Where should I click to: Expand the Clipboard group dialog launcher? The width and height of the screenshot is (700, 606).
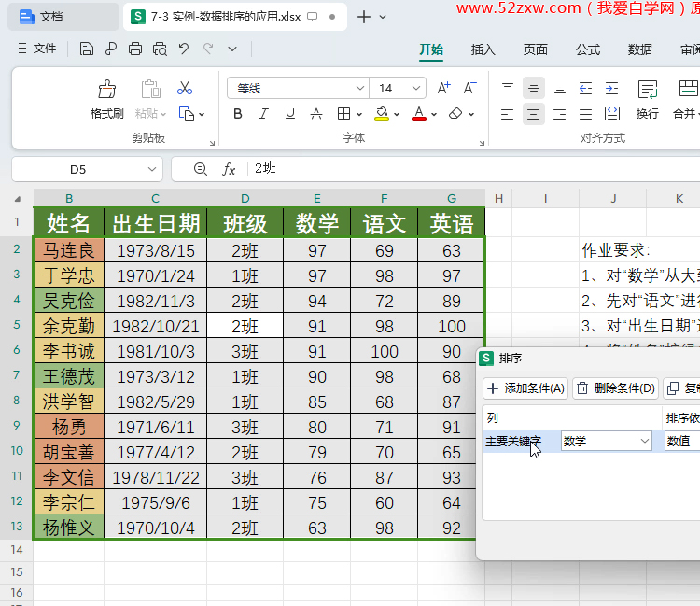(x=212, y=144)
